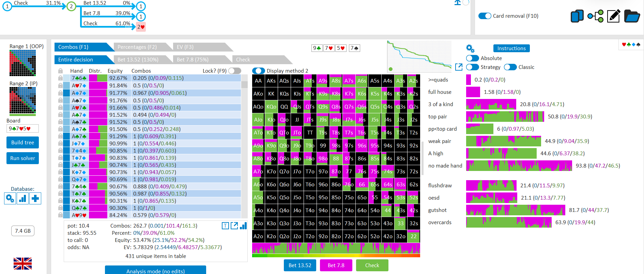The width and height of the screenshot is (644, 274).
Task: Click the top pair bar graph
Action: coord(505,116)
